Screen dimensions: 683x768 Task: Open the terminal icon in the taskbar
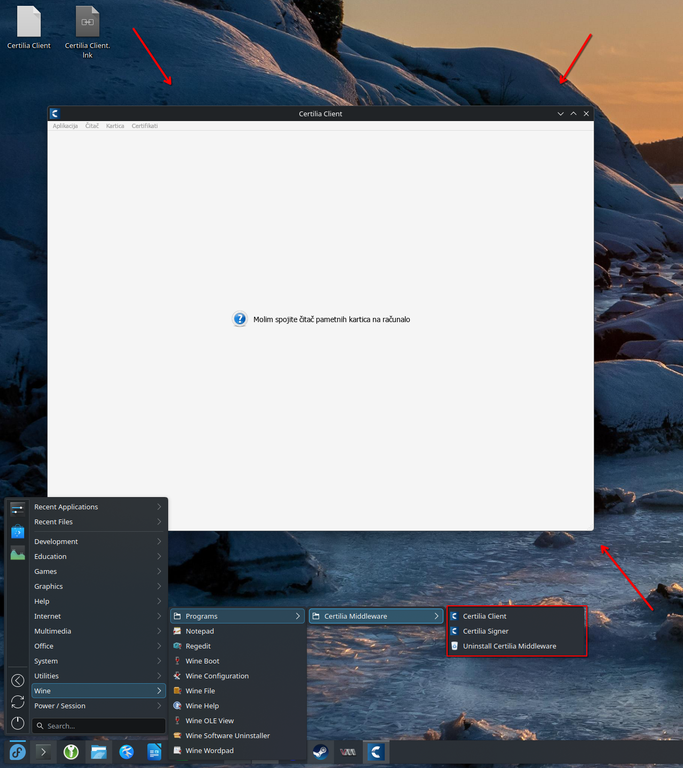point(43,751)
